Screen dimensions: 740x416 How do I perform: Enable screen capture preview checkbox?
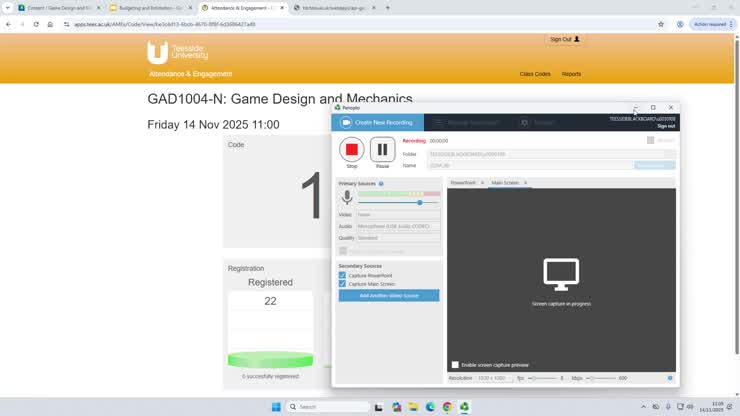point(455,365)
